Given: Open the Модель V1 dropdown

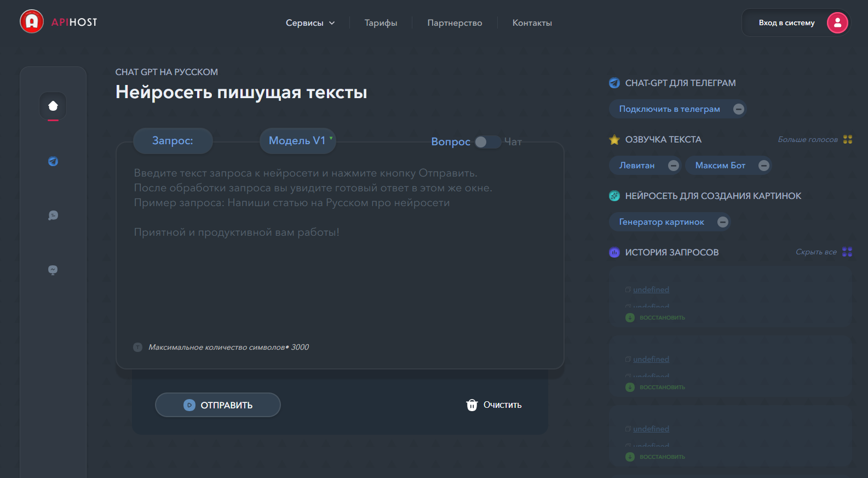Looking at the screenshot, I should 298,141.
